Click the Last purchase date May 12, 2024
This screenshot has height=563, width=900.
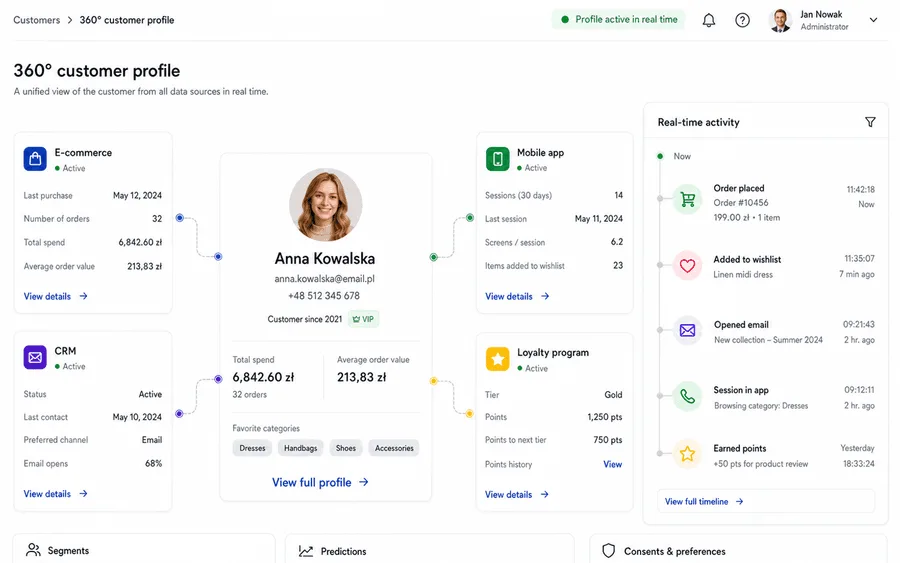[x=137, y=196]
